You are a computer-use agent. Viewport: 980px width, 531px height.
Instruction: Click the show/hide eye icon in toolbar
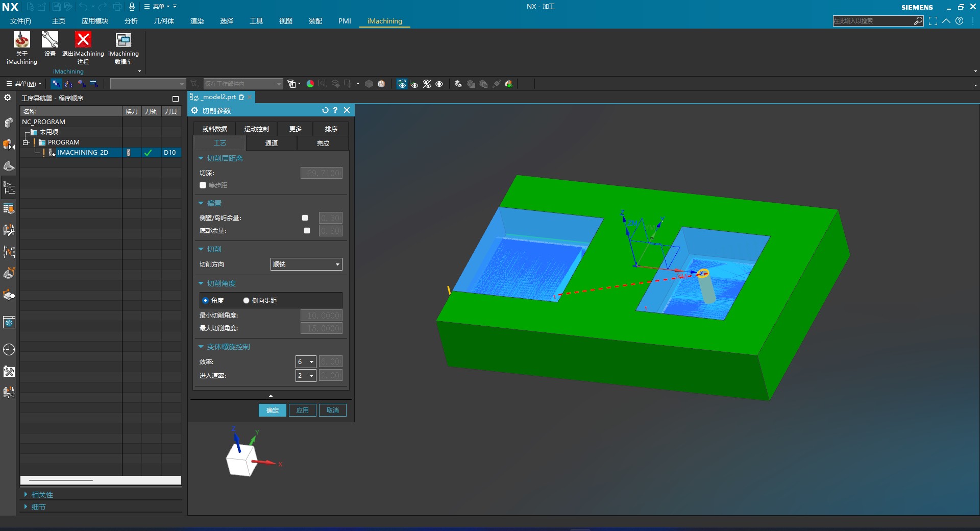pyautogui.click(x=439, y=84)
